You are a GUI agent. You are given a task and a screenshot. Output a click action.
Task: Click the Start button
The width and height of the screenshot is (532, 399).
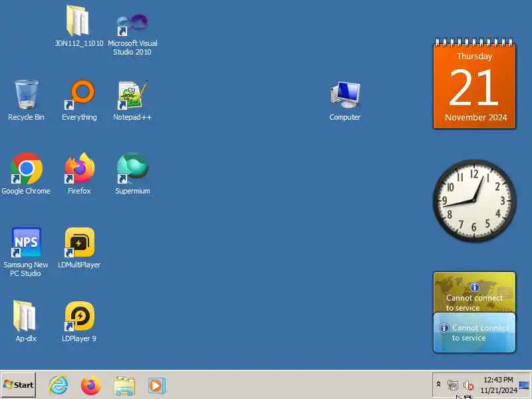tap(19, 385)
